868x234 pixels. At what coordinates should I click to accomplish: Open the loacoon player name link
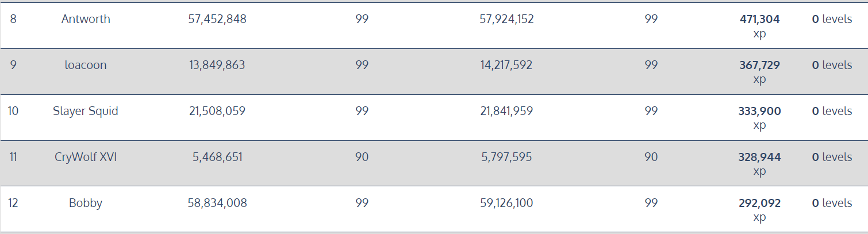86,65
